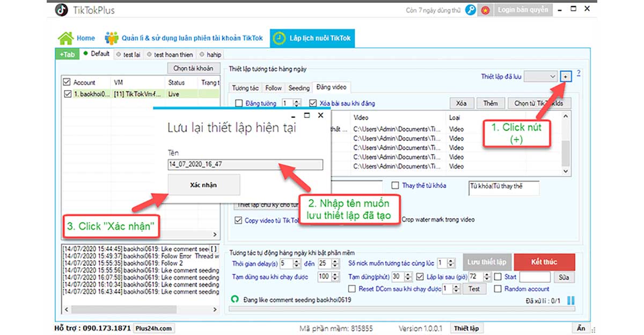The height and width of the screenshot is (335, 644).
Task: Click the Chọn tài khoản button
Action: pyautogui.click(x=193, y=68)
